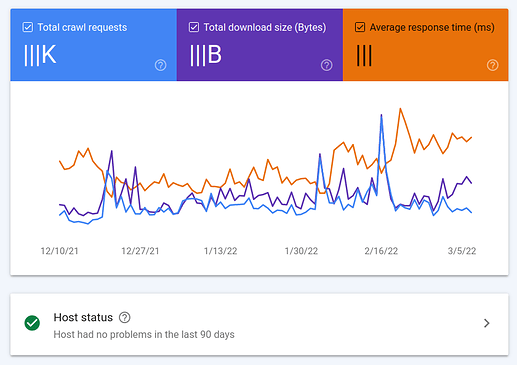This screenshot has width=517, height=365.
Task: Expand Host status details with chevron arrow
Action: coord(487,323)
